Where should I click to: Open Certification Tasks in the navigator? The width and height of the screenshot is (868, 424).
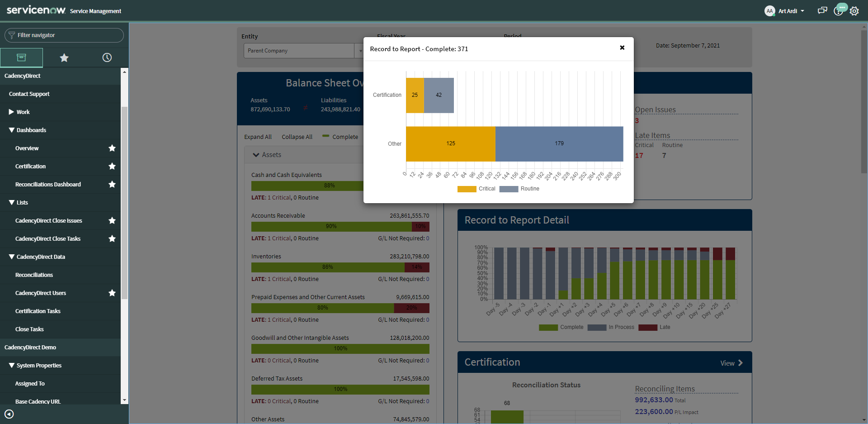pyautogui.click(x=38, y=311)
